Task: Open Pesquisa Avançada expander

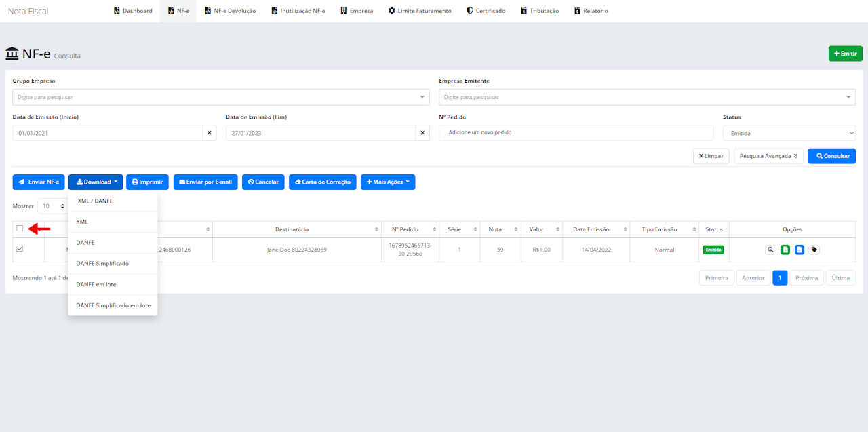Action: pos(768,156)
